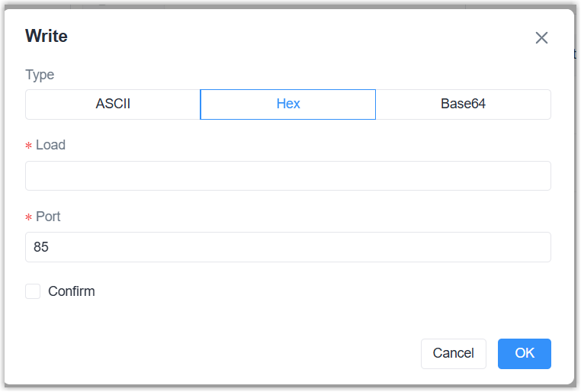Close the Write dialog with the X icon
The image size is (581, 392).
(x=541, y=38)
